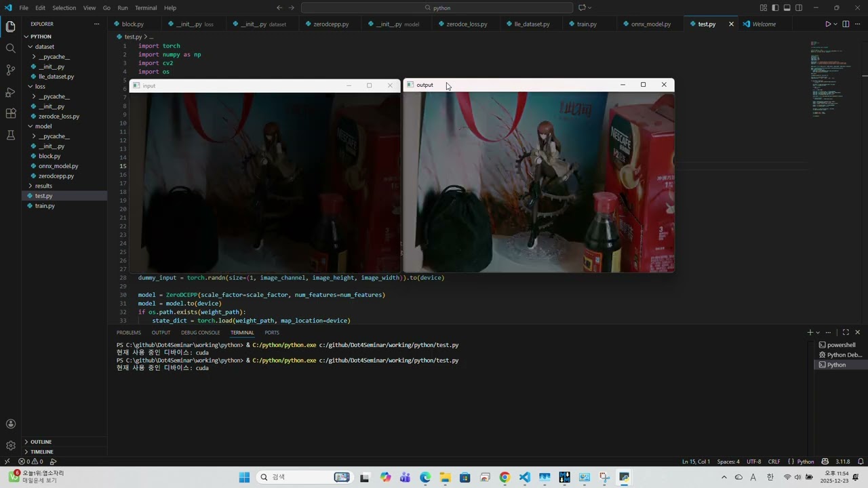Open editor More Actions ellipsis
The height and width of the screenshot is (488, 868).
[x=857, y=24]
